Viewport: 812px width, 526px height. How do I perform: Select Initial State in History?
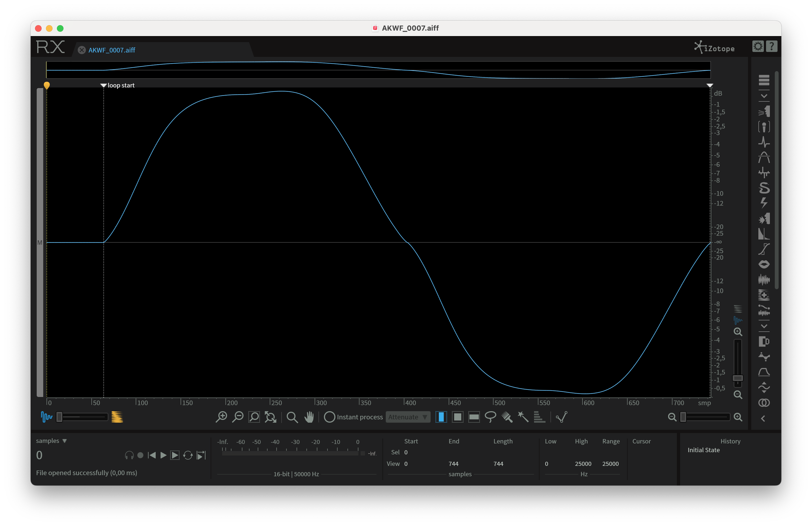(x=703, y=450)
